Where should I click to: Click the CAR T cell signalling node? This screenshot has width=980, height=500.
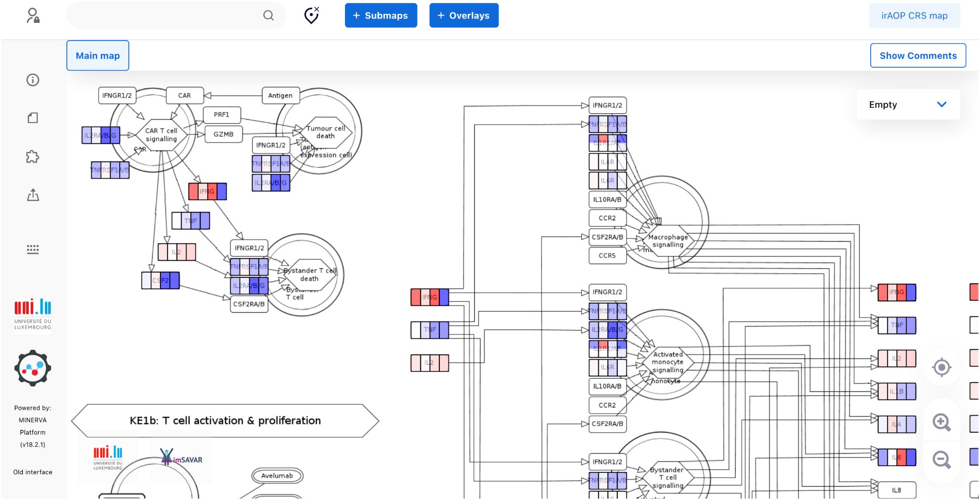[161, 135]
